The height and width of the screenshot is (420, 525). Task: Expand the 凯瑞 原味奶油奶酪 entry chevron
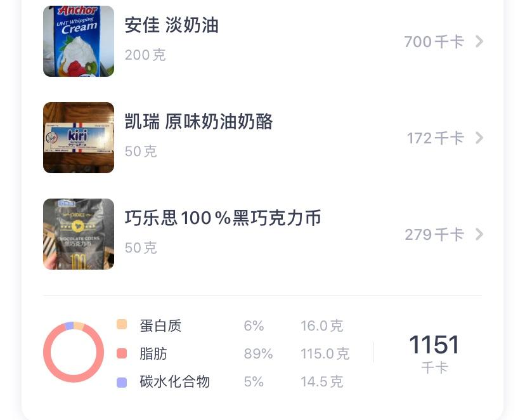point(480,138)
